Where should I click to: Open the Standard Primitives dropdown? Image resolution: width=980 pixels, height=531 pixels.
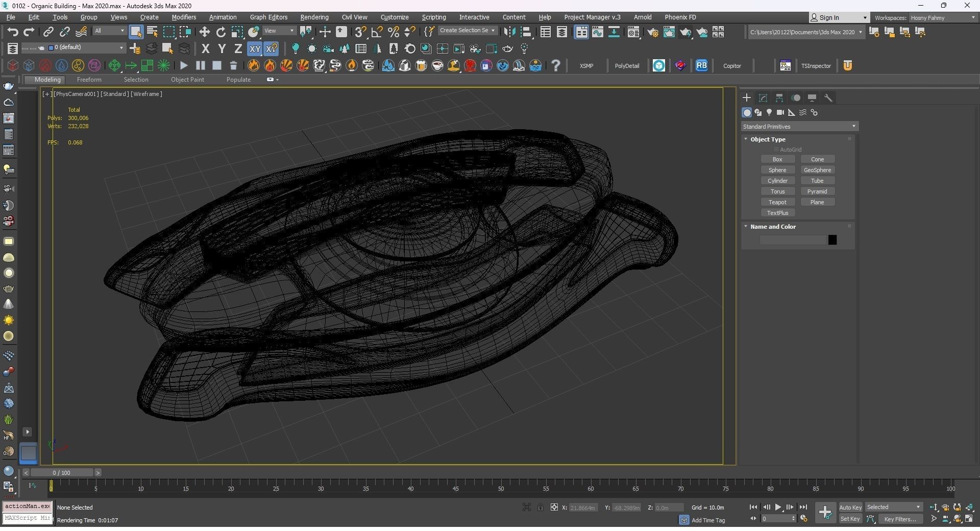click(x=799, y=126)
